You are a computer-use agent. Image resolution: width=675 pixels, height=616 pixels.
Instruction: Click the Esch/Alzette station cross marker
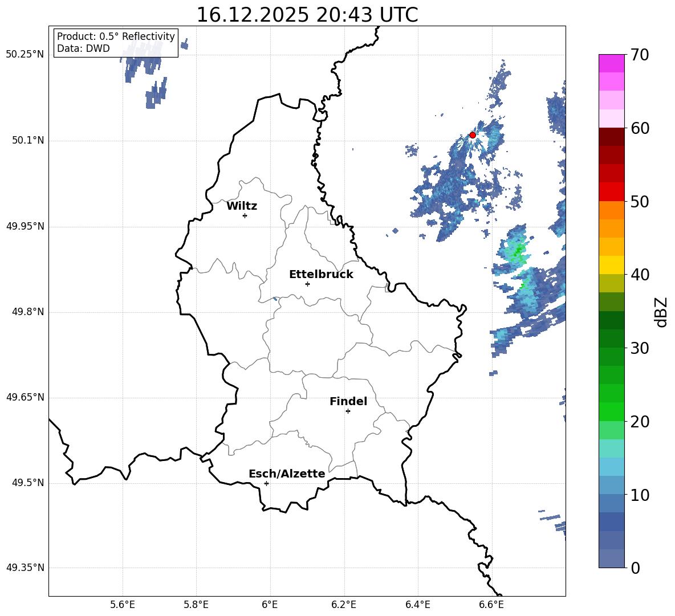click(x=266, y=483)
